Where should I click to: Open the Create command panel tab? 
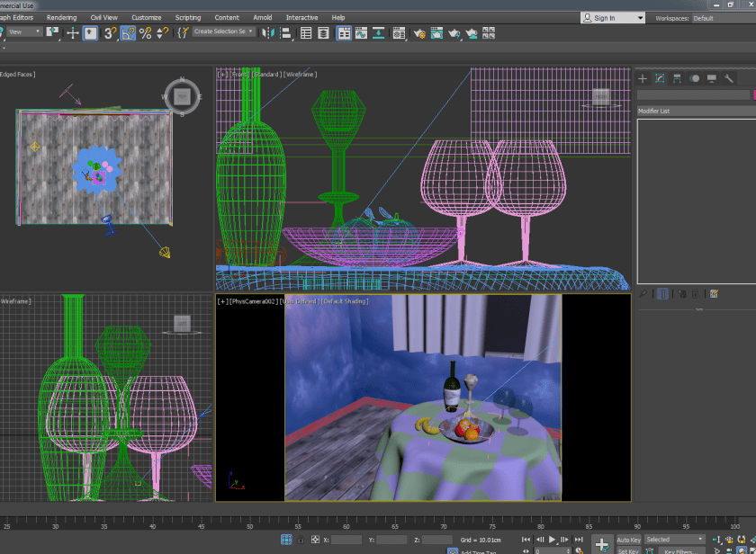(643, 79)
